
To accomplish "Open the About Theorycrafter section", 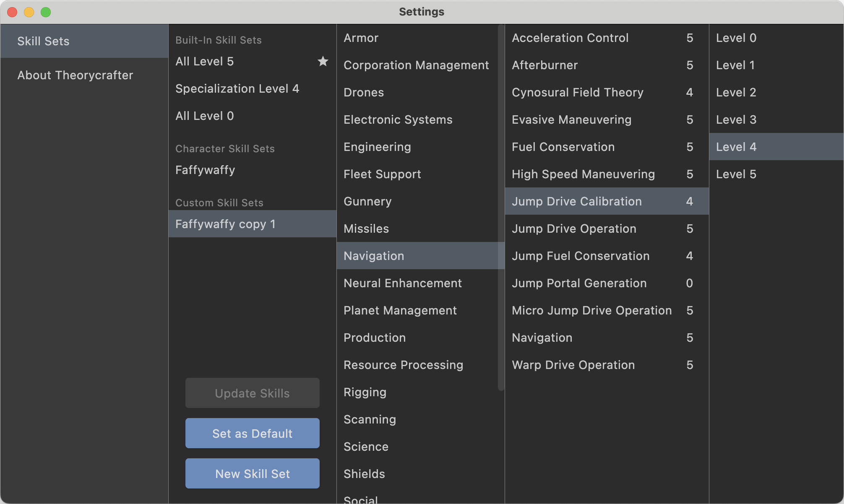I will pos(75,75).
